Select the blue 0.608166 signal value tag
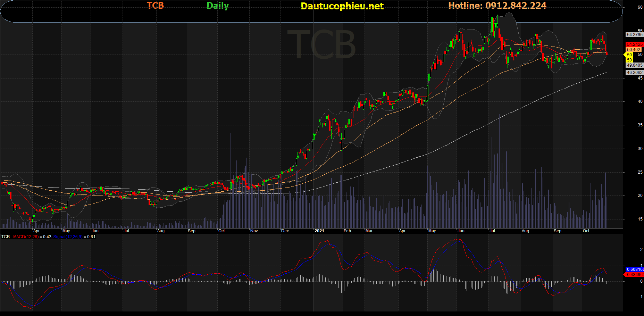644x316 pixels. [x=635, y=269]
